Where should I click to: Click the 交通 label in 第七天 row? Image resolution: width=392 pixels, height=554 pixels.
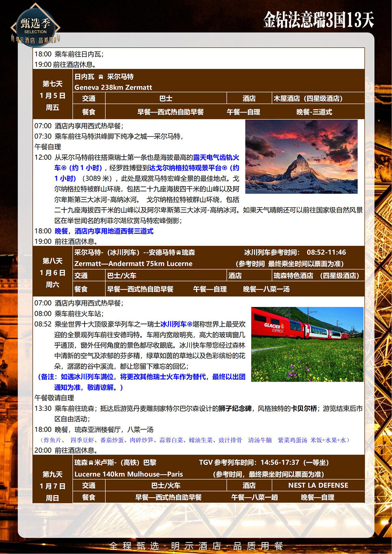[89, 98]
